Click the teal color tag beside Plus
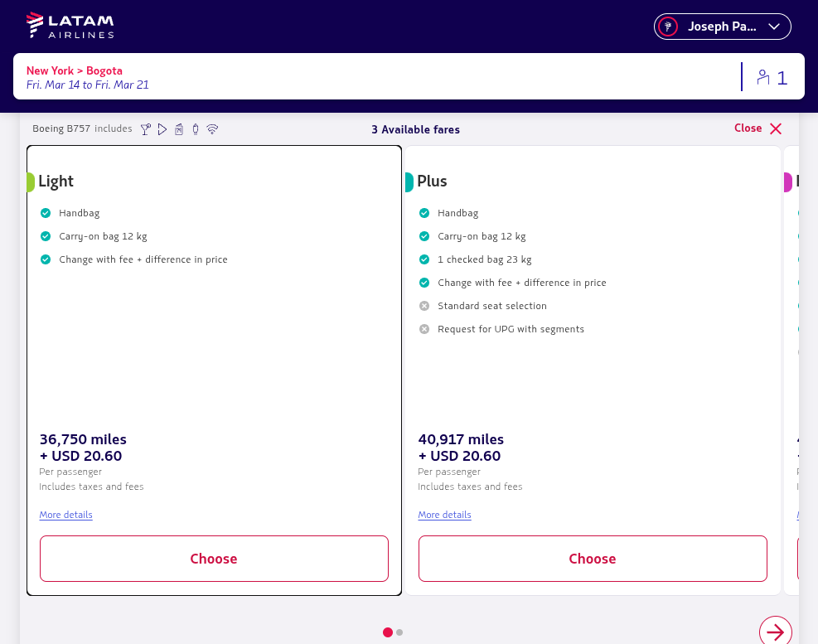This screenshot has width=818, height=644. coord(409,182)
